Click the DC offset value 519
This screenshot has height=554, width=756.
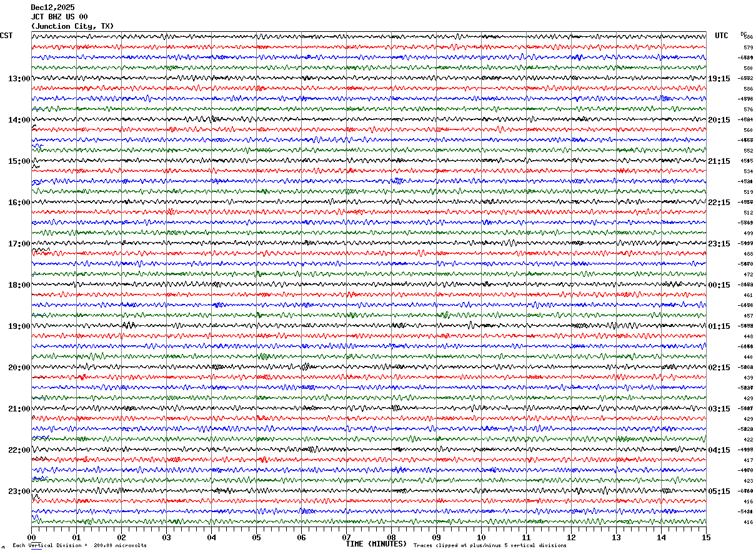point(748,192)
